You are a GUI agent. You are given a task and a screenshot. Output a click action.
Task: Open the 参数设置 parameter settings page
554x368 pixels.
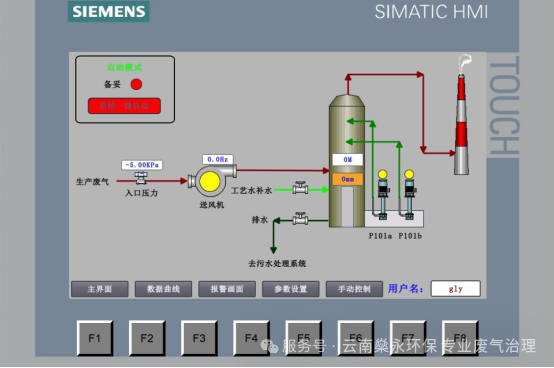tap(290, 289)
